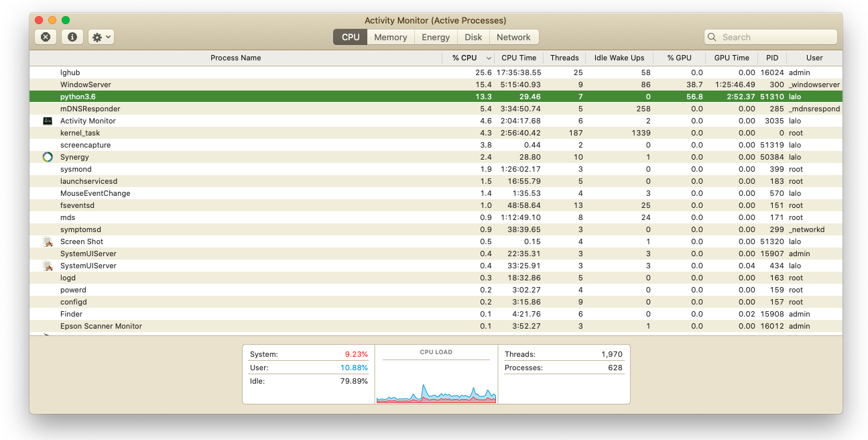The height and width of the screenshot is (440, 868).
Task: Select the lghub process row
Action: tap(268, 72)
